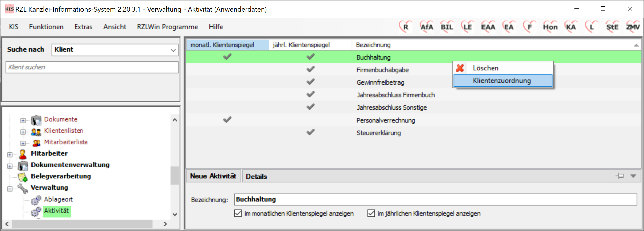
Task: Switch to the Neue Aktivität tab
Action: tap(213, 176)
